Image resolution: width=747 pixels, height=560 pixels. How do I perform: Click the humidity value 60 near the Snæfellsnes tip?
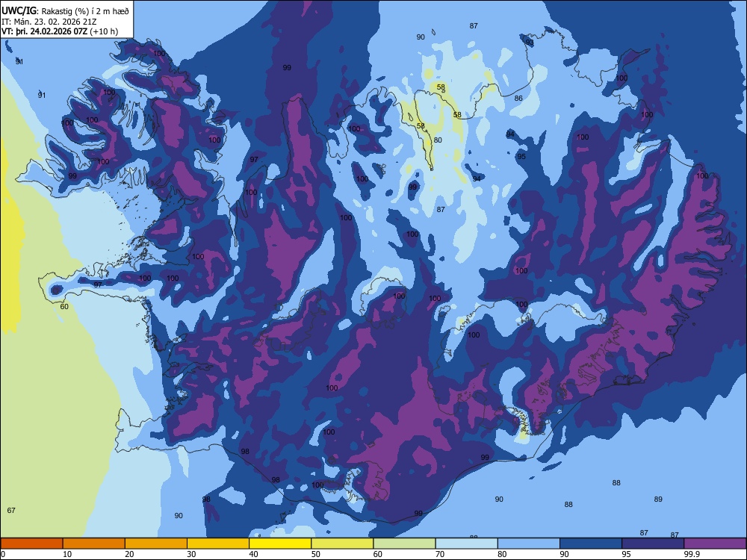pos(64,307)
